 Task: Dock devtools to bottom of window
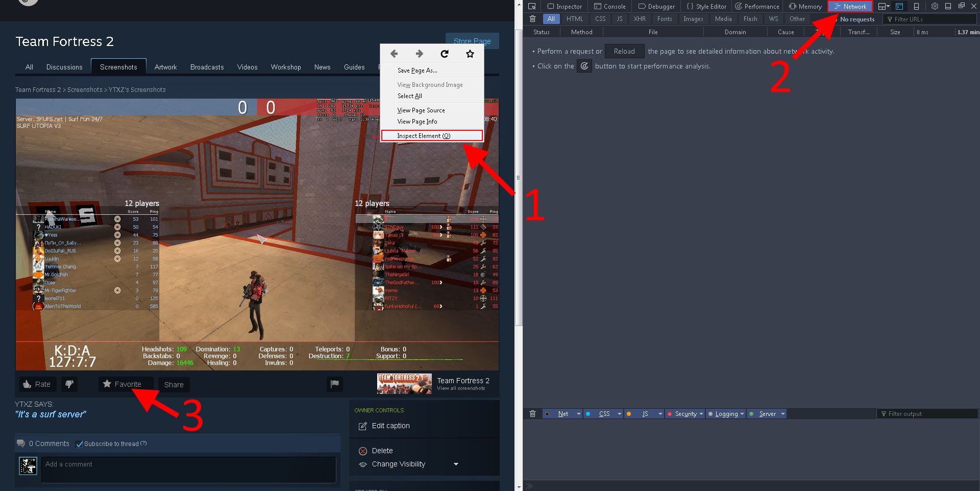point(948,6)
